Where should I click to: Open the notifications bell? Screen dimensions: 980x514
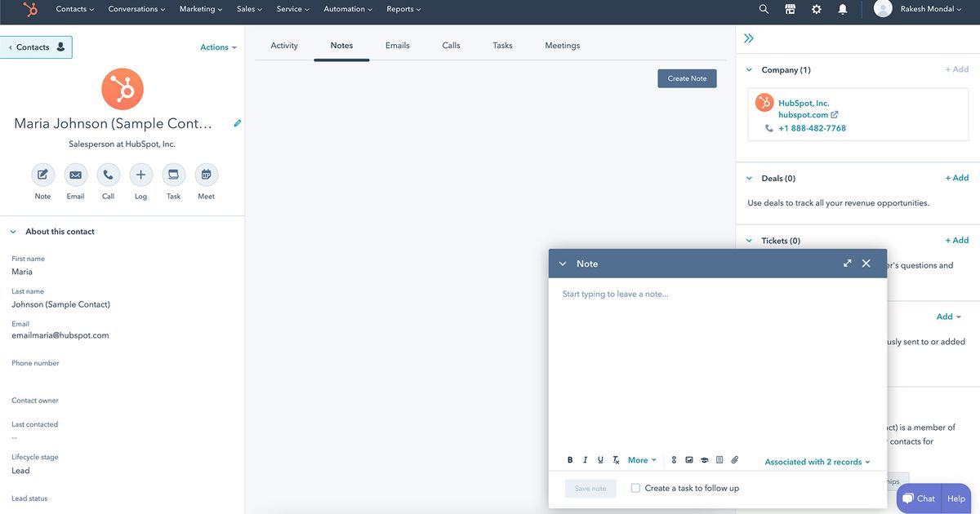[x=842, y=10]
